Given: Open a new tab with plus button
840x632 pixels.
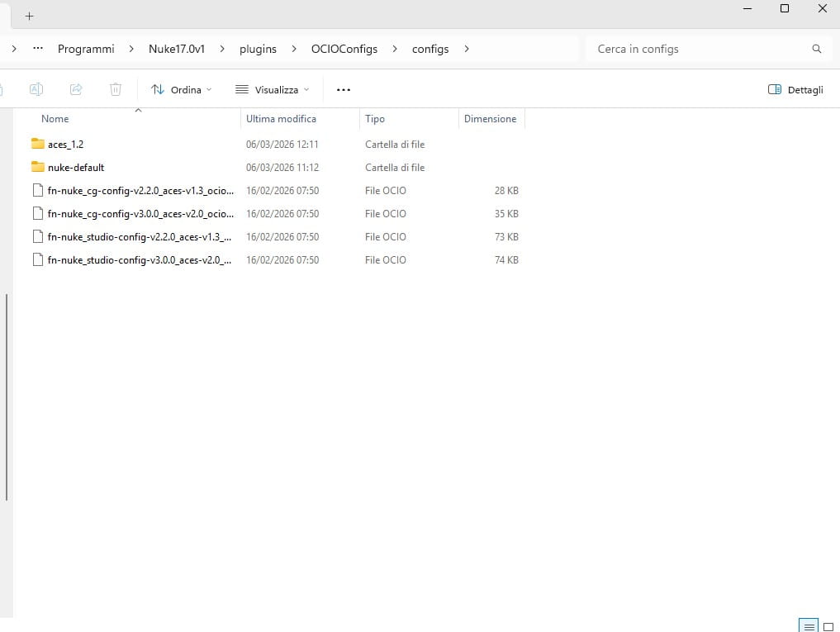Looking at the screenshot, I should click(x=30, y=16).
